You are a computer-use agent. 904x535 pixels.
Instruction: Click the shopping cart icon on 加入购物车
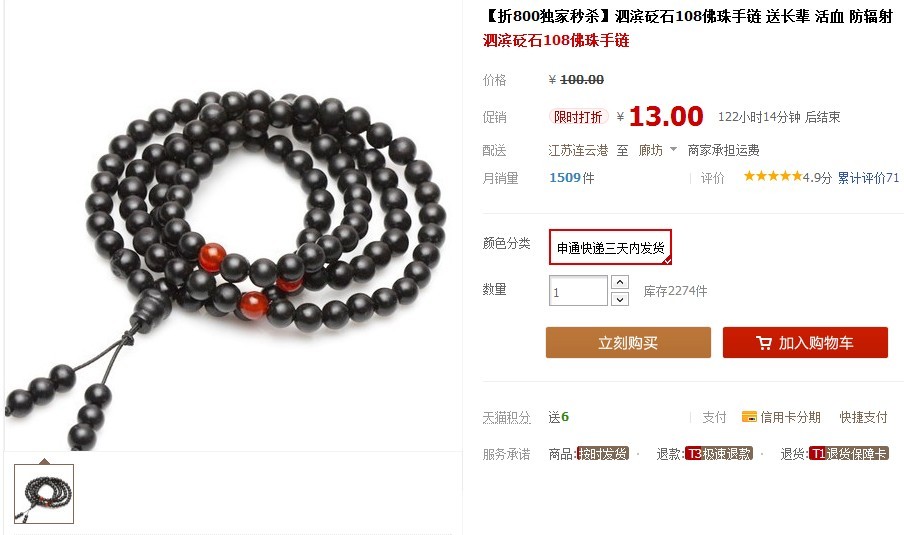(764, 343)
